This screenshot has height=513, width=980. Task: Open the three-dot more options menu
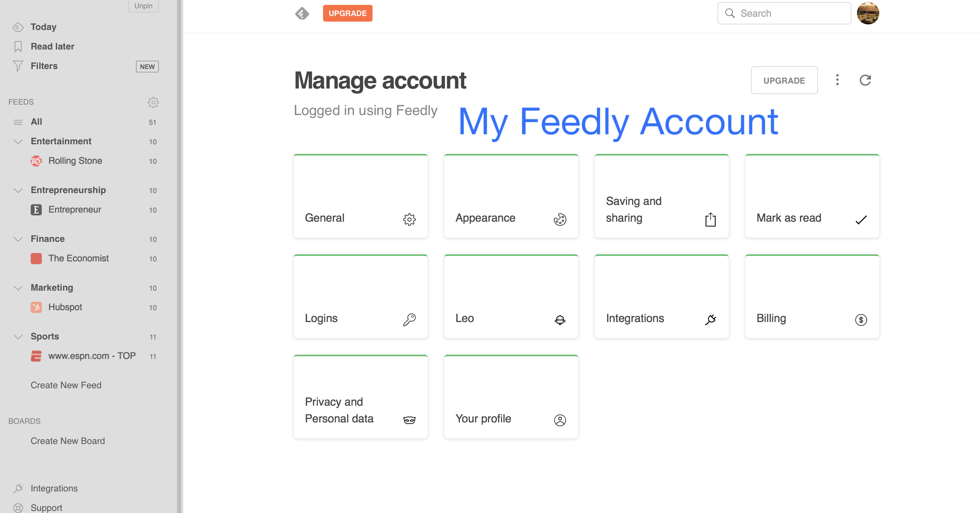pos(837,80)
